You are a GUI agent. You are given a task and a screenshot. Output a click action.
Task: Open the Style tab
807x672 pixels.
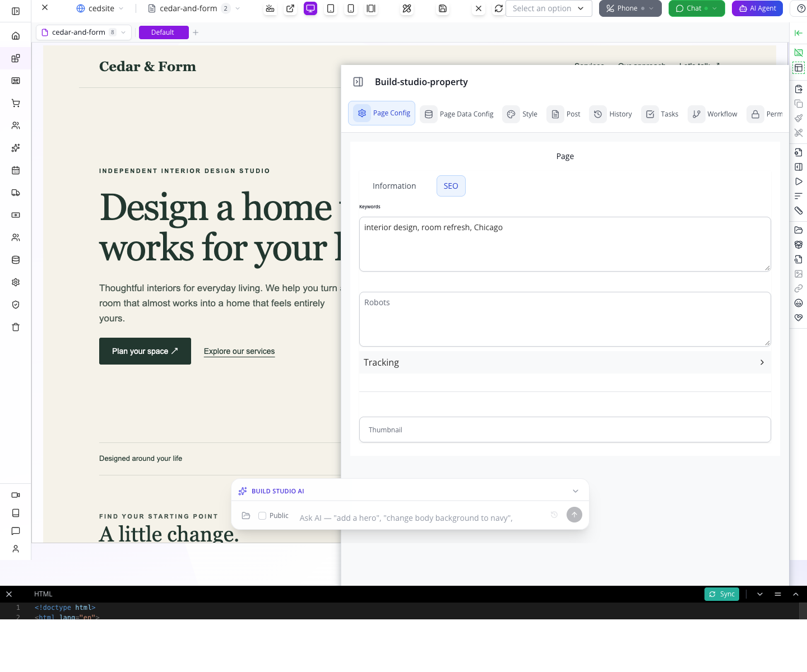click(521, 114)
